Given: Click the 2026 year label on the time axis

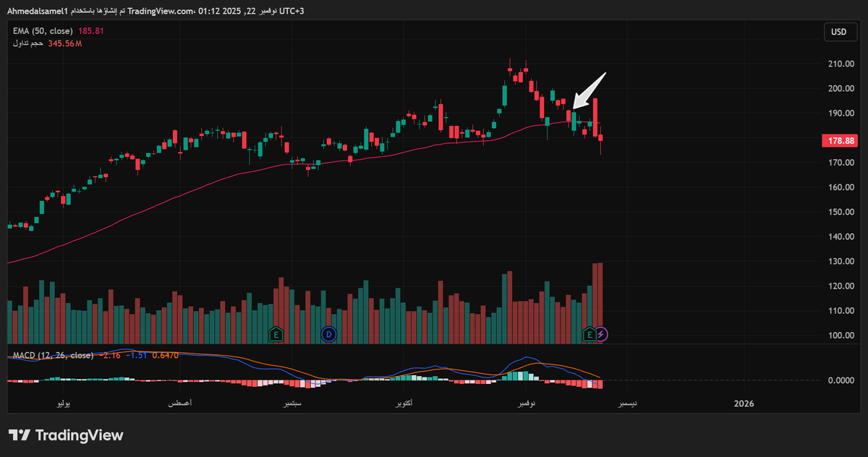Looking at the screenshot, I should 743,404.
